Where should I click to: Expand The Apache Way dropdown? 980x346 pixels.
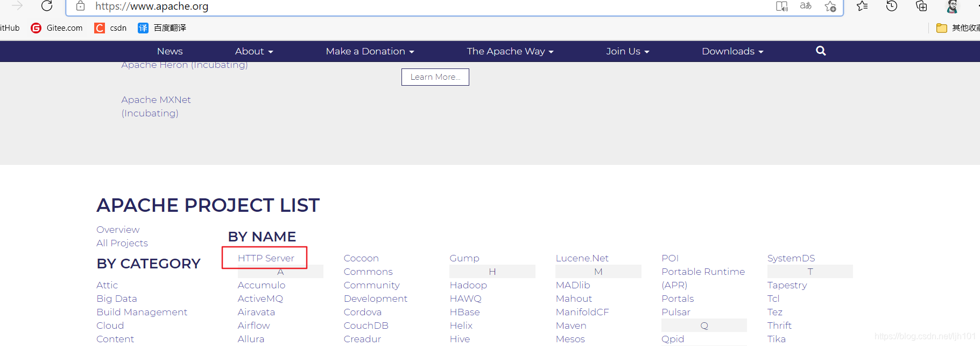510,51
